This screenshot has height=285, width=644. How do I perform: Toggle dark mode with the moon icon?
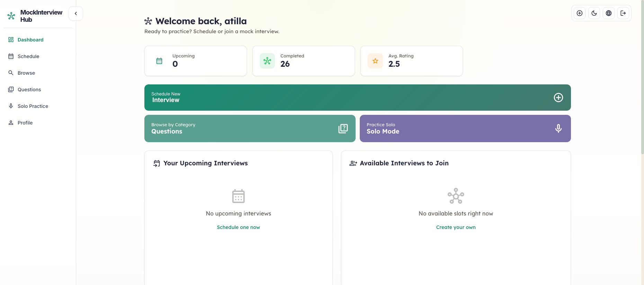point(594,13)
